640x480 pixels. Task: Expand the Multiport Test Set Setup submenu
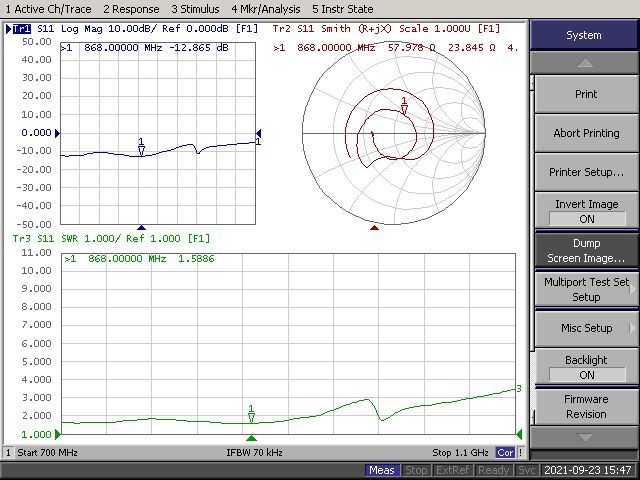click(x=586, y=289)
